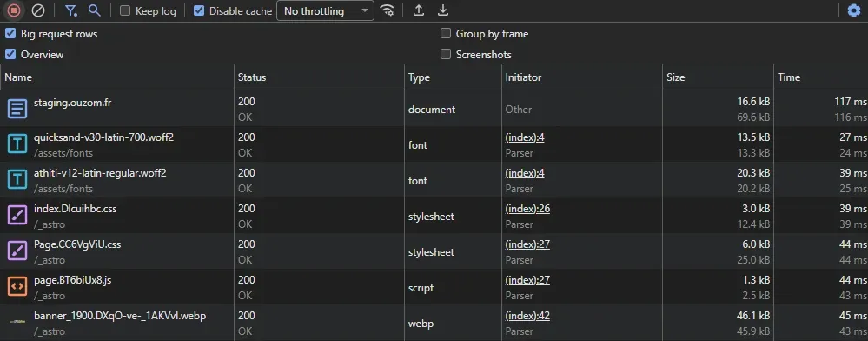Open the (index):42 initiator link
868x341 pixels.
click(x=527, y=316)
